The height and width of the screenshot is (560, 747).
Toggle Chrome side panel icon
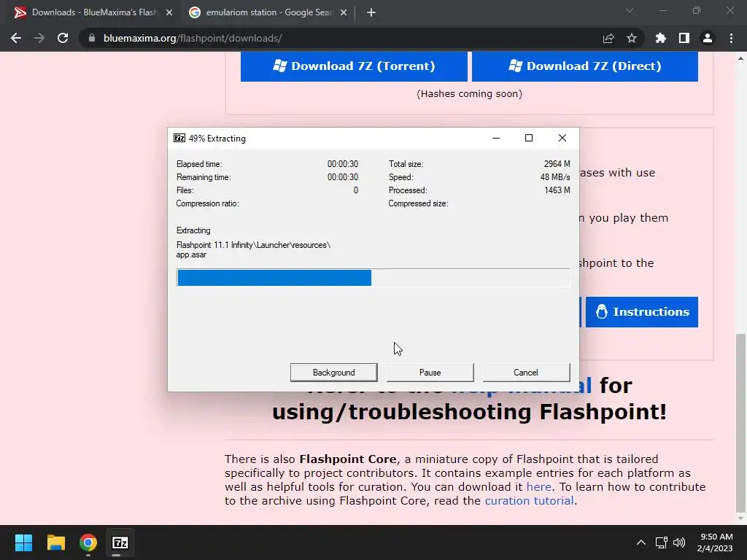tap(684, 38)
